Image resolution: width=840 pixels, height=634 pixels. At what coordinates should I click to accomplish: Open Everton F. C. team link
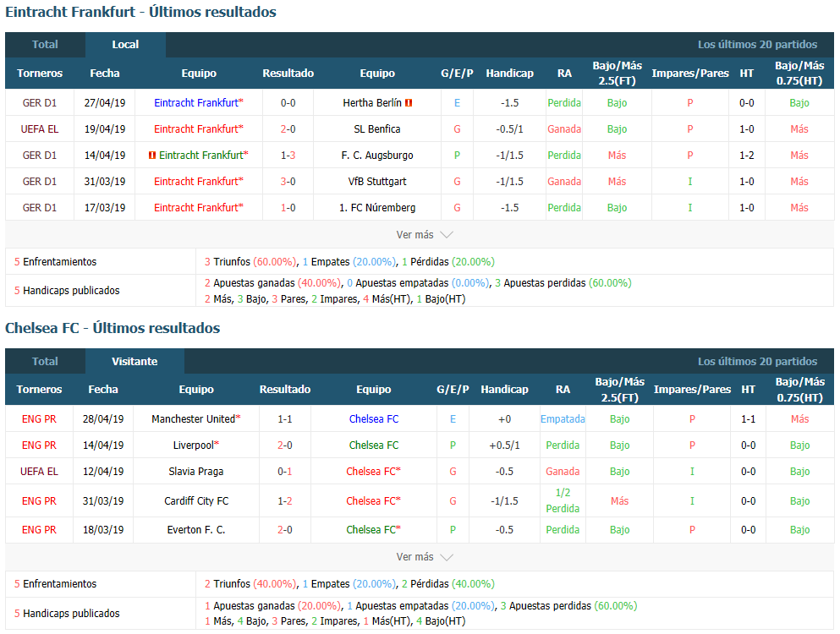(196, 530)
